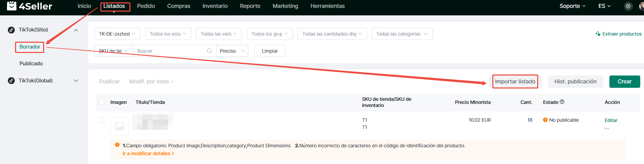Click the TikTok(Sitio) logo icon

(11, 30)
